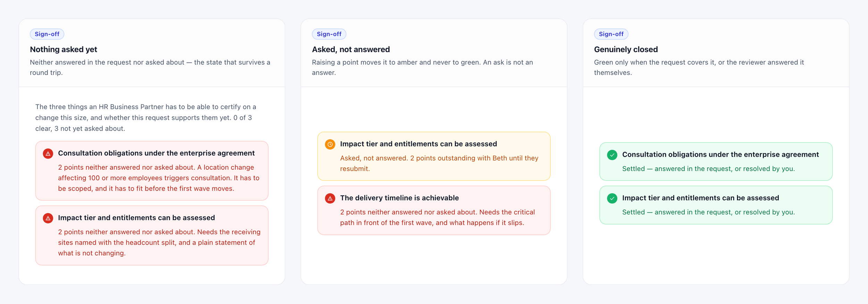Click the HR Business Partner summary paragraph

pyautogui.click(x=146, y=118)
